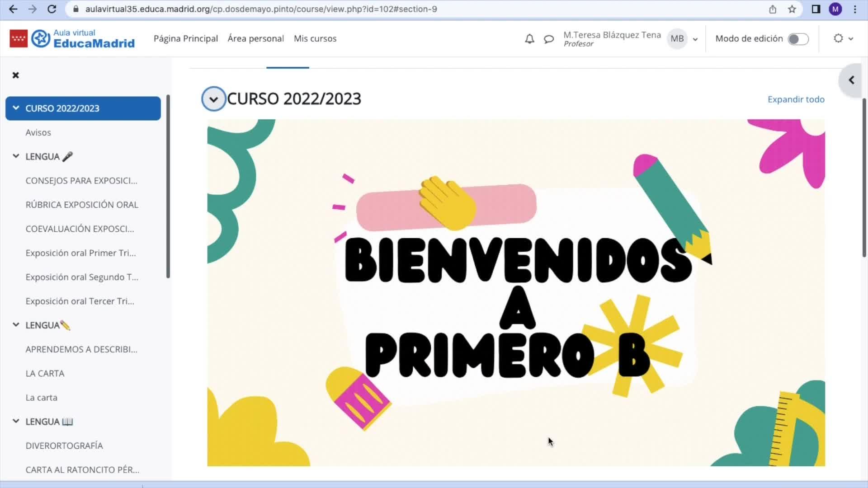868x488 pixels.
Task: Toggle Modo de edición switch
Action: tap(798, 39)
